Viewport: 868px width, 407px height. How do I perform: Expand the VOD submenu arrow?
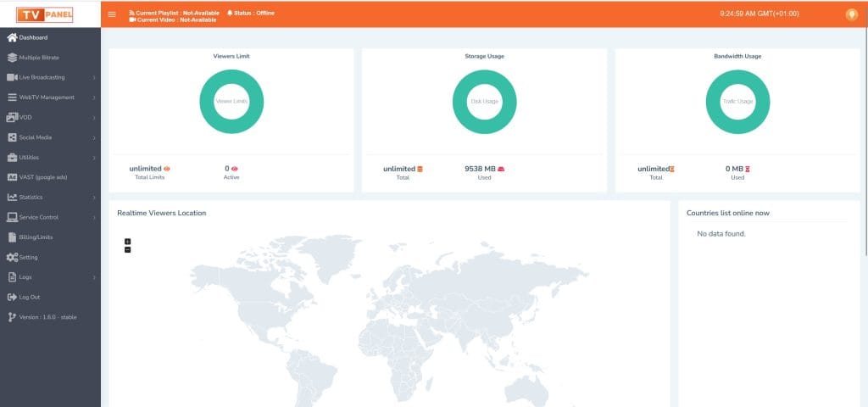[x=94, y=118]
